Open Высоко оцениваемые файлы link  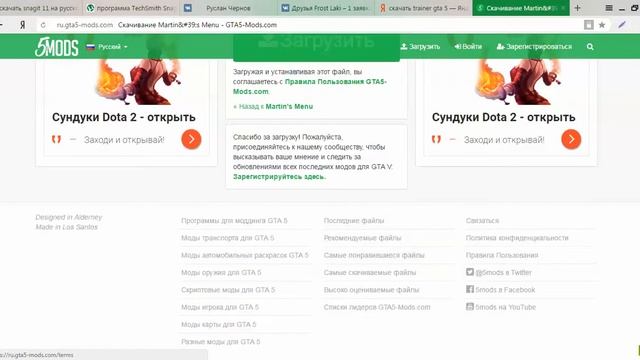(371, 290)
